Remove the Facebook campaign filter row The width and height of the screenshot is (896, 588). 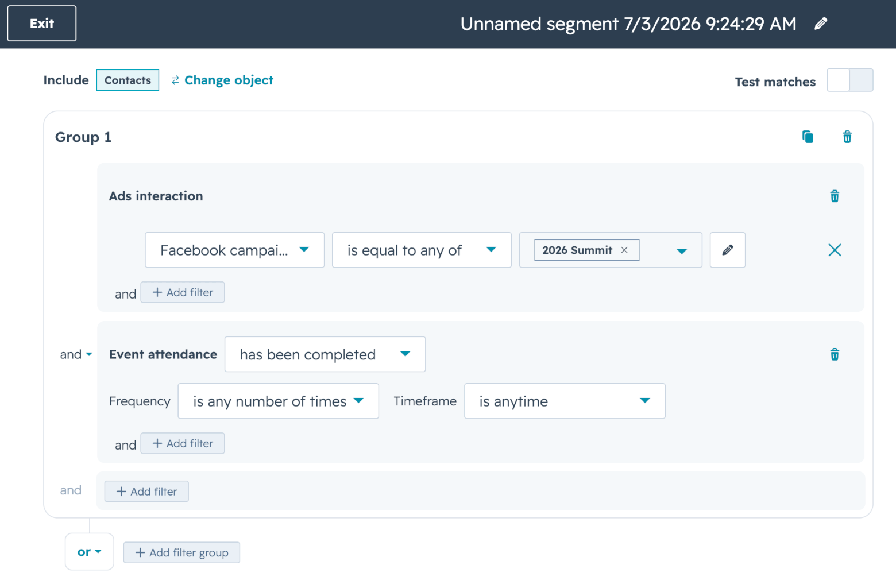pyautogui.click(x=835, y=250)
